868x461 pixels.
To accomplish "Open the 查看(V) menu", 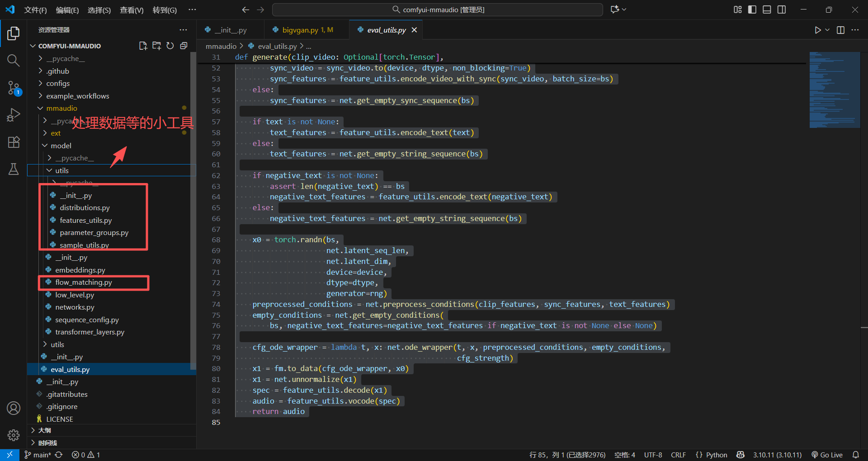I will pyautogui.click(x=132, y=10).
